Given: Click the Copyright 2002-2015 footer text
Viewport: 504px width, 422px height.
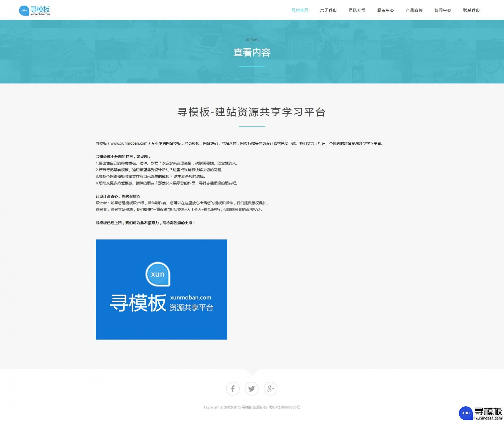Looking at the screenshot, I should 252,407.
